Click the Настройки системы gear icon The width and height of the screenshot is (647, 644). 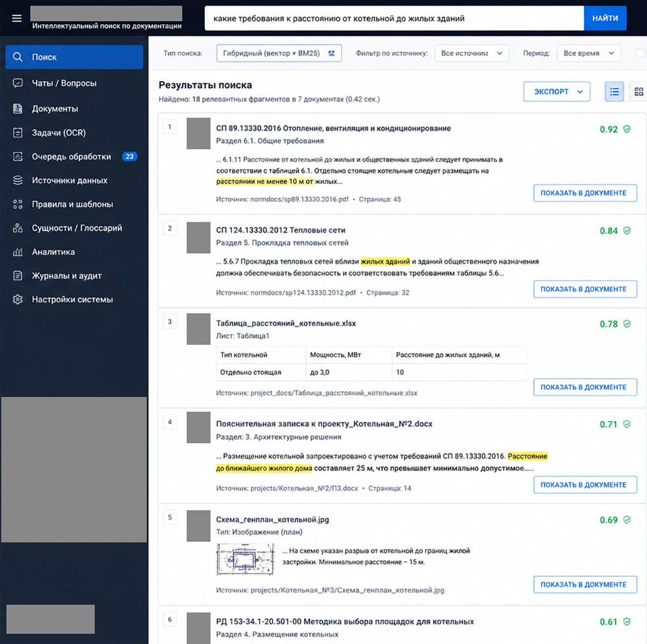18,299
